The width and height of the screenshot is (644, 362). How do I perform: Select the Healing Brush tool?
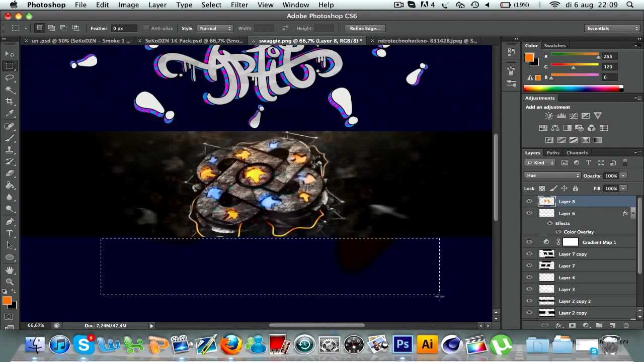pyautogui.click(x=10, y=126)
